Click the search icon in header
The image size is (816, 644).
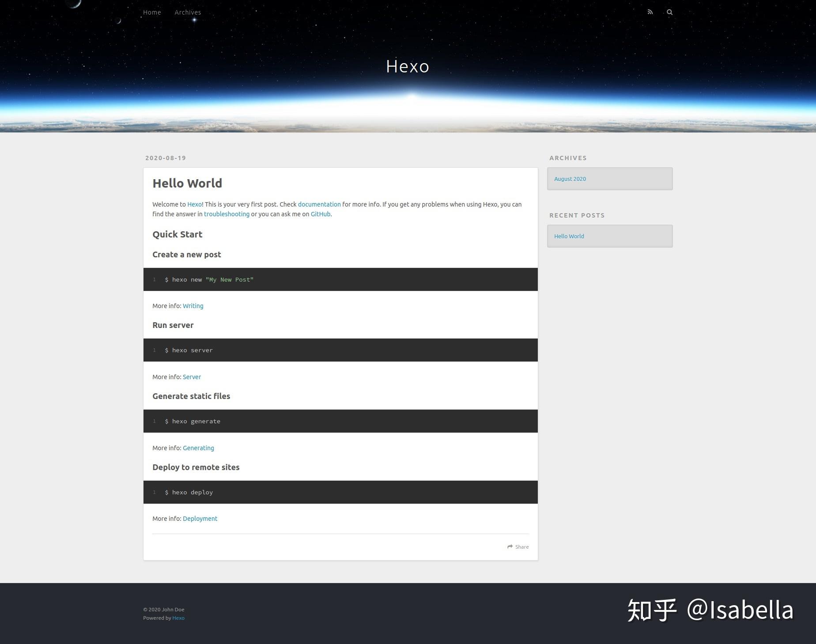(x=669, y=12)
